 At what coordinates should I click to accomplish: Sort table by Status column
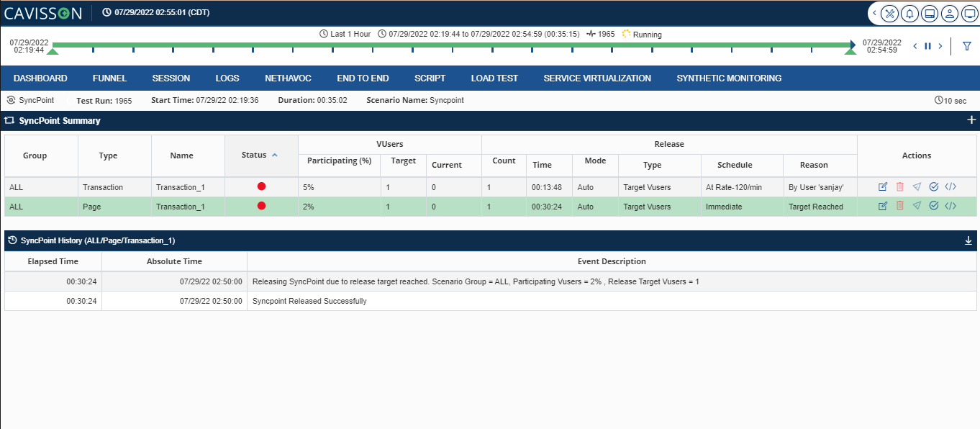[261, 155]
